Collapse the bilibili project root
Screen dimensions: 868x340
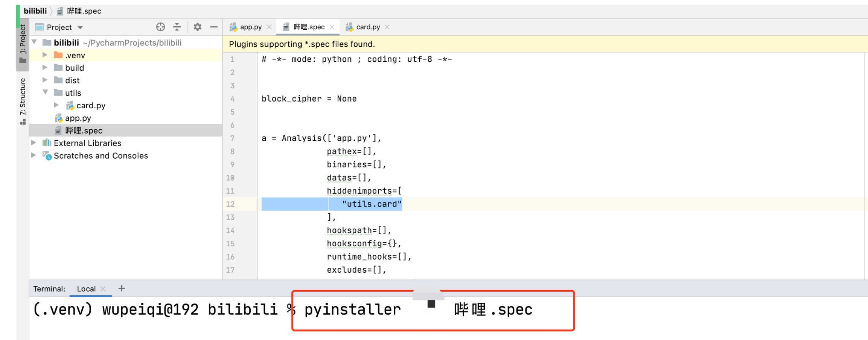coord(34,42)
